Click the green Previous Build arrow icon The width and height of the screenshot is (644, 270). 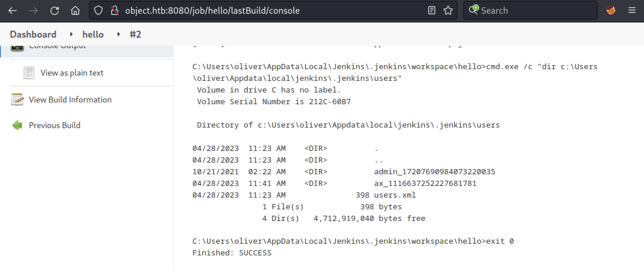pos(17,125)
